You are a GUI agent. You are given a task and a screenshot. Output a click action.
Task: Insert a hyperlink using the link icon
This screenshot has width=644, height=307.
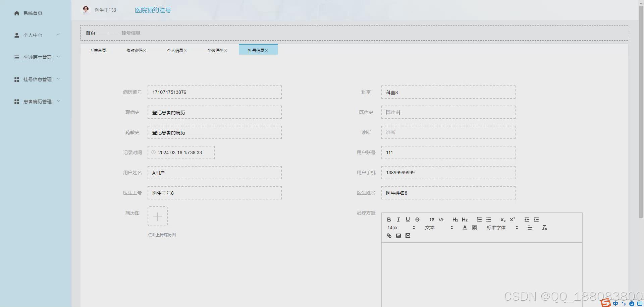[389, 236]
